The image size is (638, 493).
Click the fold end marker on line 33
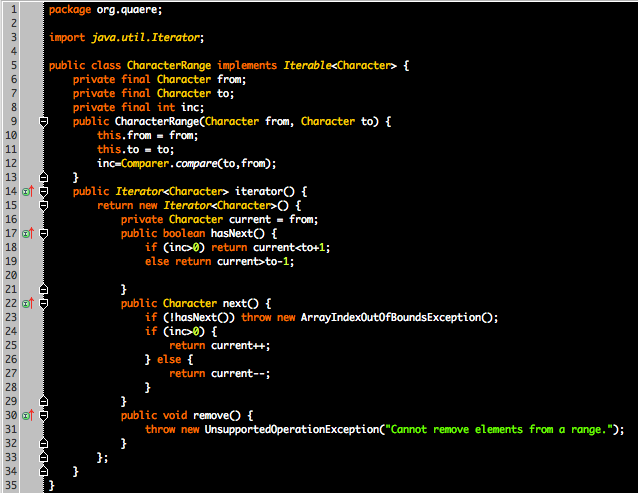[44, 457]
